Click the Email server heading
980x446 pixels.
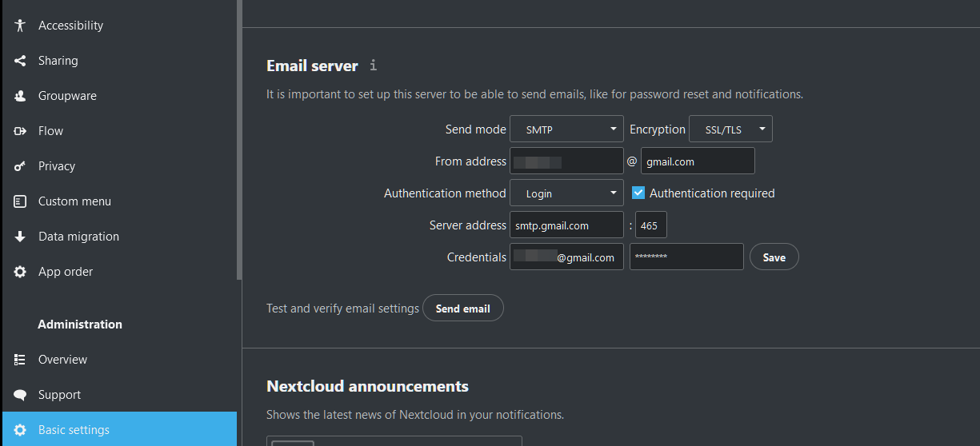pos(312,66)
